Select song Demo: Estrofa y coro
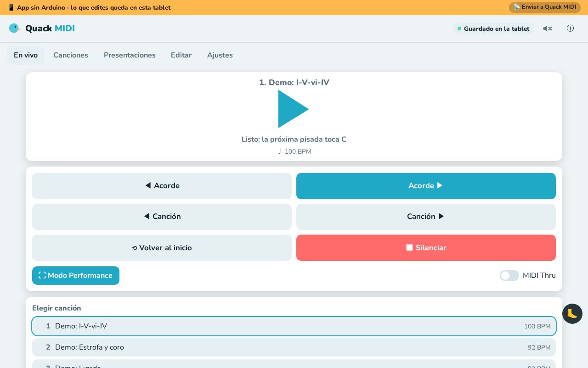588x368 pixels. 294,347
